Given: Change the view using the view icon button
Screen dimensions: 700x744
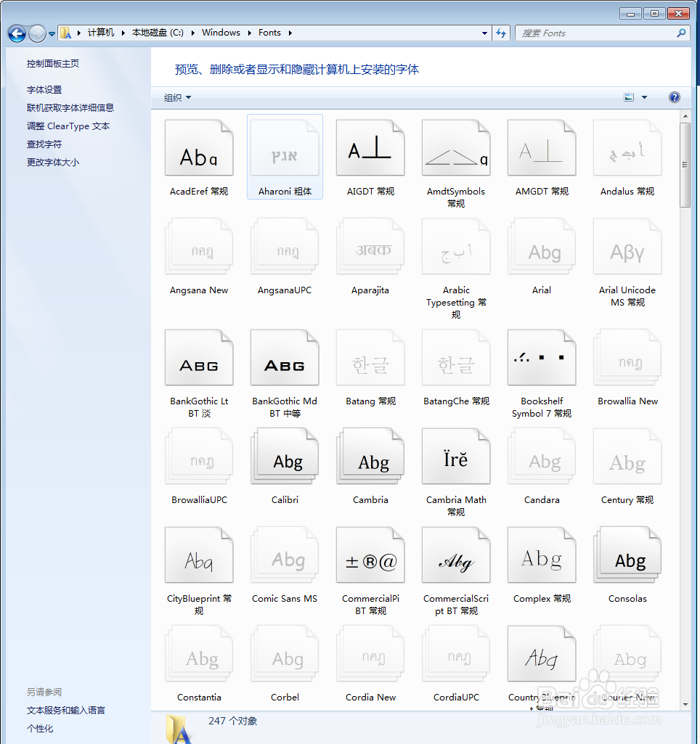Looking at the screenshot, I should (629, 97).
